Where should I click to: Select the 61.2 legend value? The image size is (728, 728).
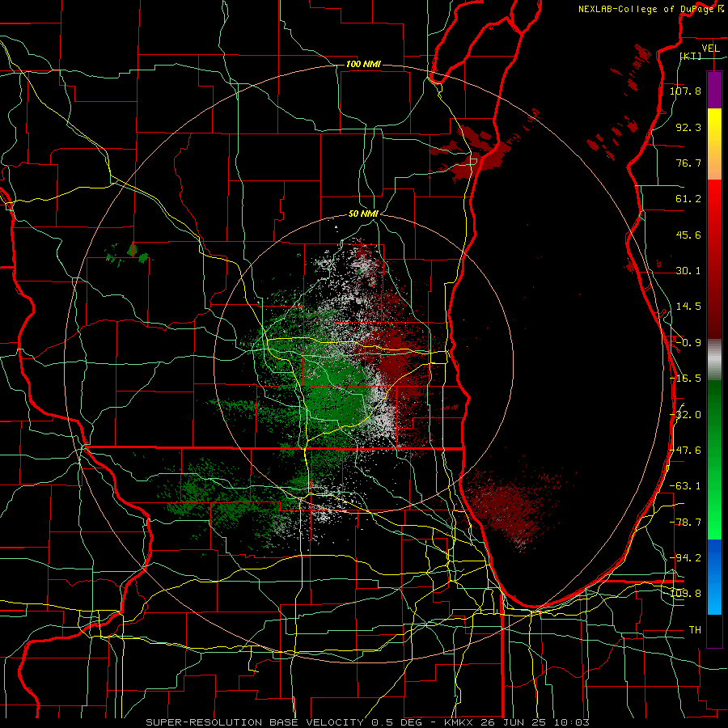point(688,199)
